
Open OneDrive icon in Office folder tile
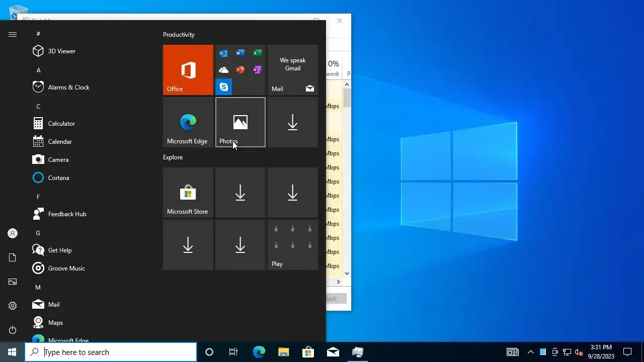(x=223, y=70)
